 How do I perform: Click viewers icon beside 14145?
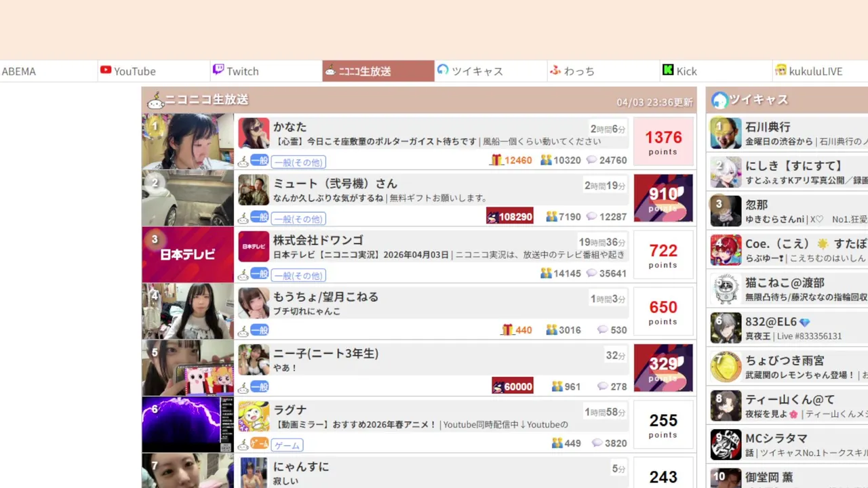pos(546,273)
